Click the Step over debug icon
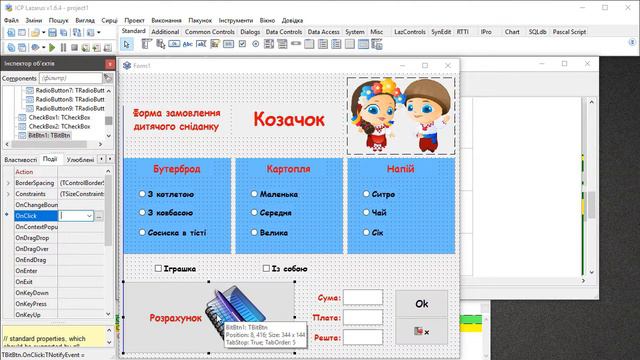This screenshot has height=360, width=640. (x=85, y=48)
